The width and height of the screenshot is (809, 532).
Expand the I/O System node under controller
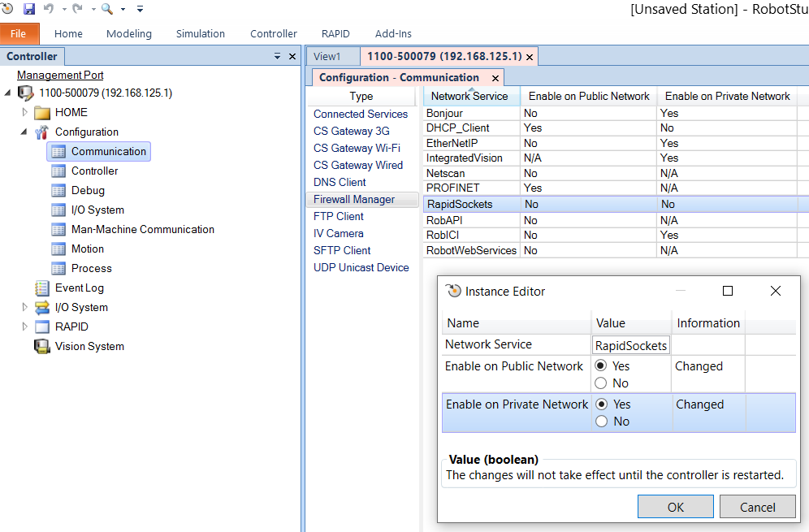pos(24,307)
